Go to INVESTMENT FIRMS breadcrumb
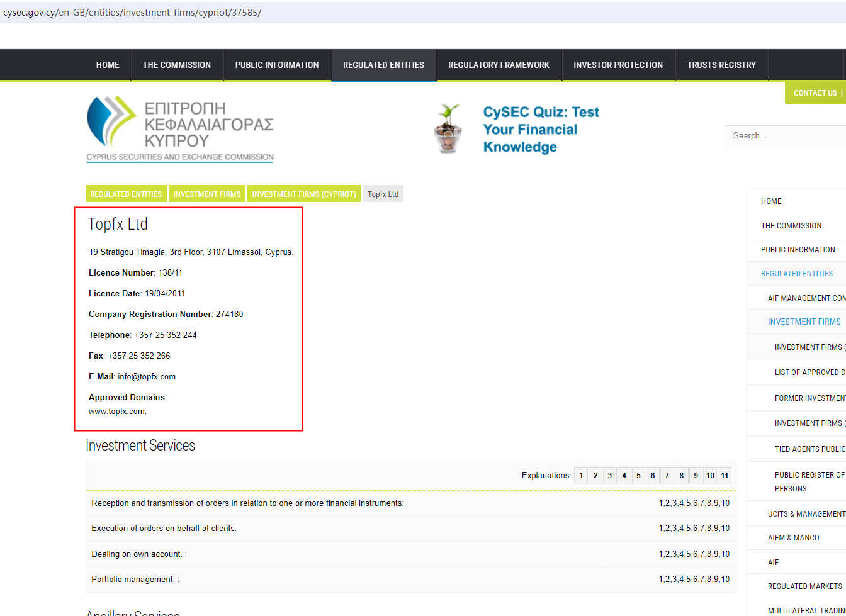This screenshot has width=846, height=616. [207, 194]
